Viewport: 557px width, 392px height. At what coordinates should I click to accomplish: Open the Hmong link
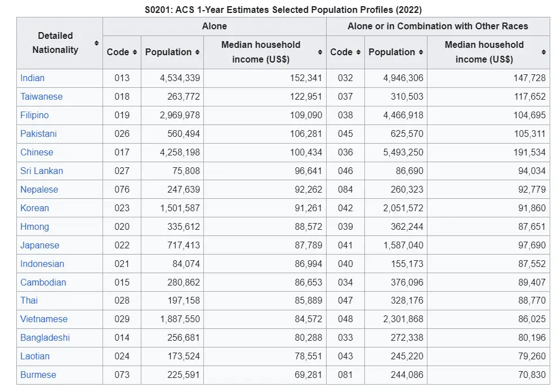click(x=35, y=226)
